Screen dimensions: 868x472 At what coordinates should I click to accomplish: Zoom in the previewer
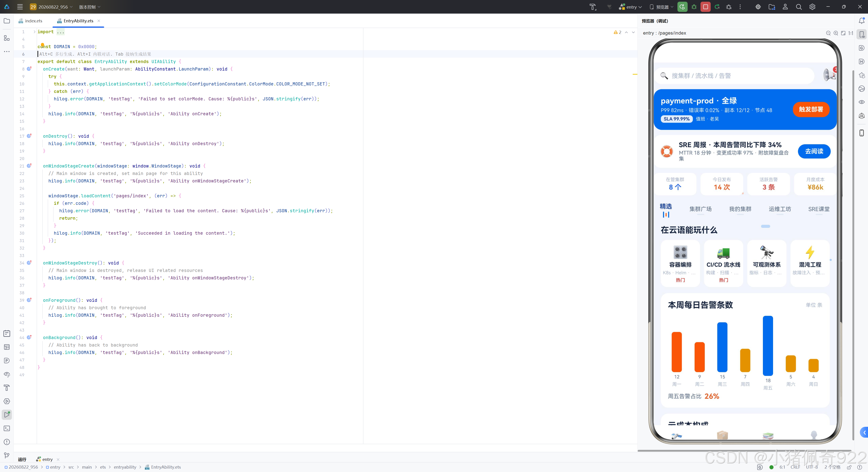point(836,33)
